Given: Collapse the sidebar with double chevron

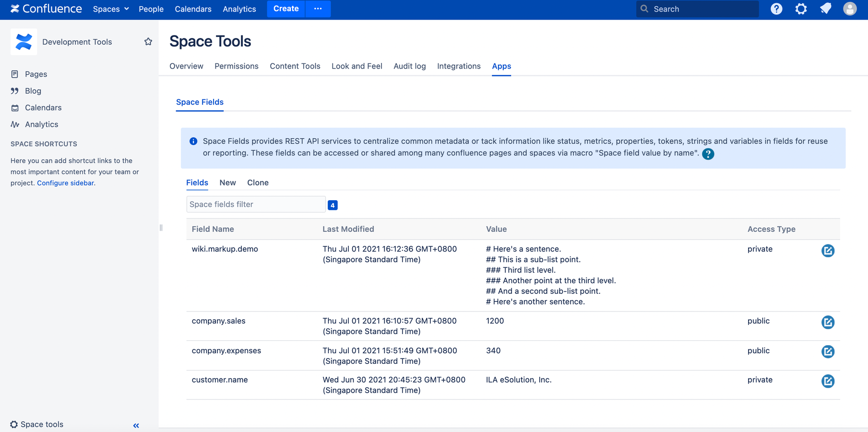Looking at the screenshot, I should 136,425.
